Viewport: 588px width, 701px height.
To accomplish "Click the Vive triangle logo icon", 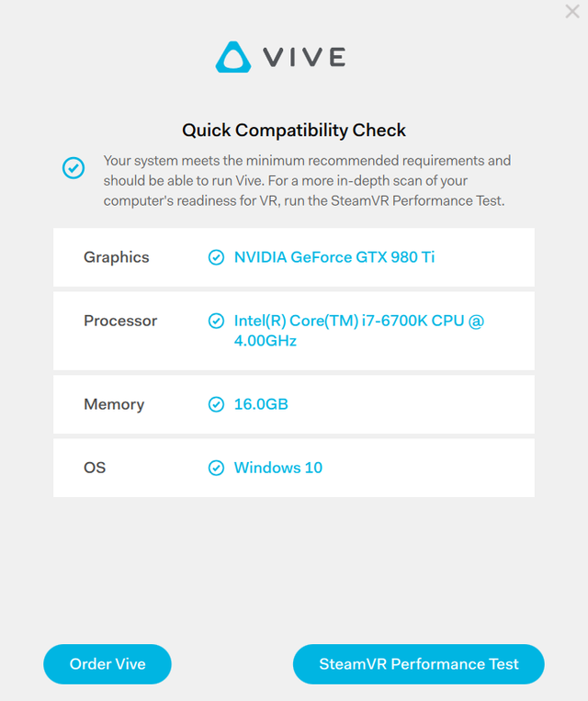I will (x=233, y=57).
